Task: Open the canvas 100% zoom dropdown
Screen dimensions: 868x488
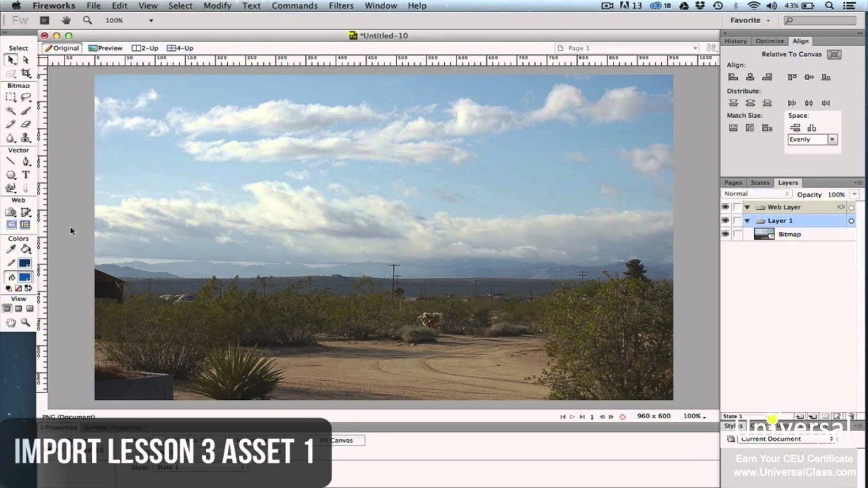Action: tap(694, 416)
